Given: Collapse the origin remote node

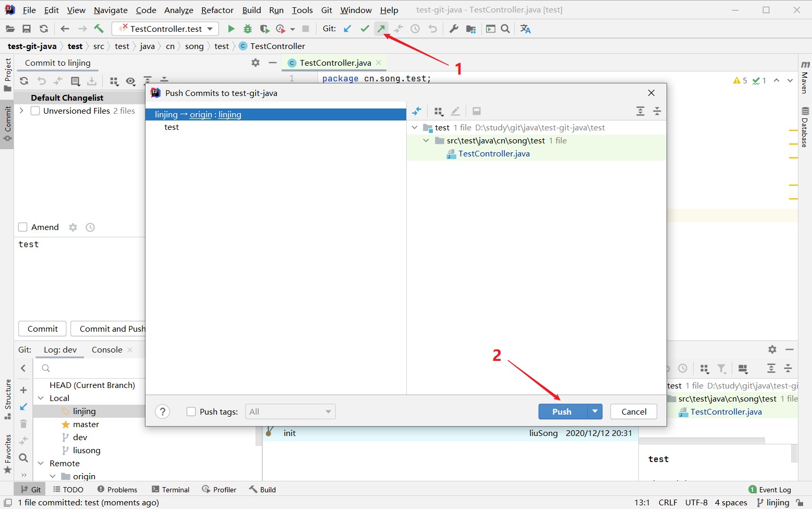Looking at the screenshot, I should (x=53, y=476).
